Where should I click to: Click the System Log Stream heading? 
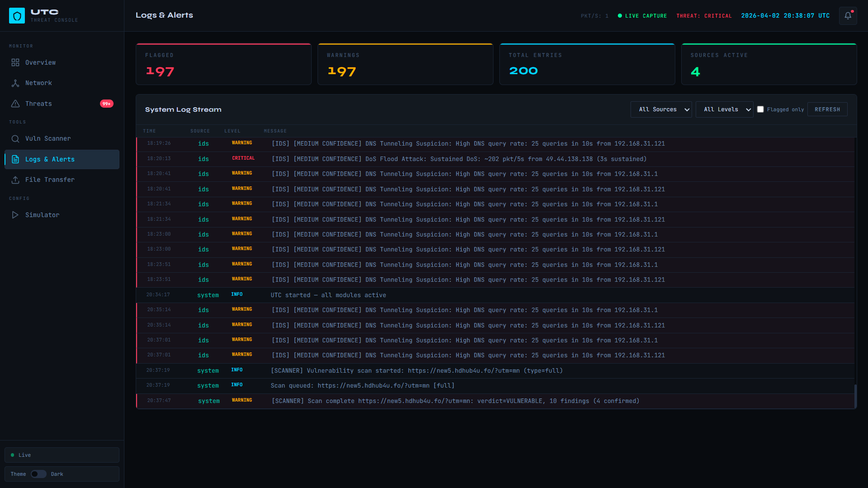coord(183,109)
